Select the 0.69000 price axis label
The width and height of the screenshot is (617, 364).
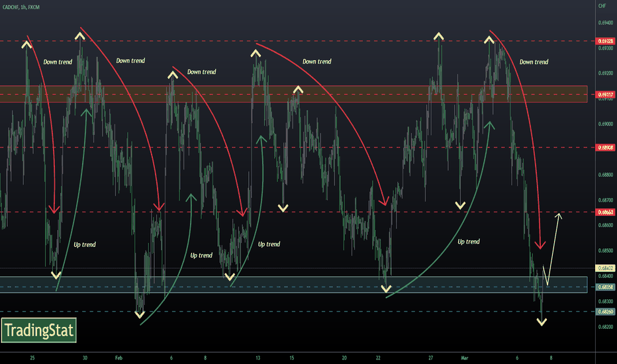[606, 124]
